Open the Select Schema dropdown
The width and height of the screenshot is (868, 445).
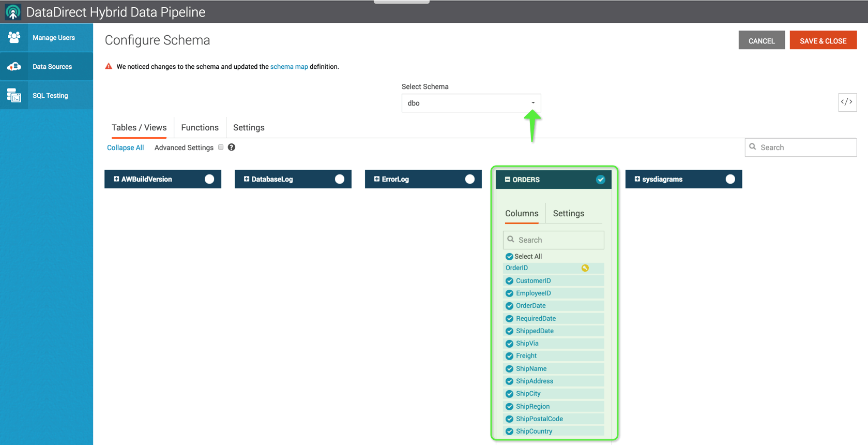pyautogui.click(x=471, y=103)
